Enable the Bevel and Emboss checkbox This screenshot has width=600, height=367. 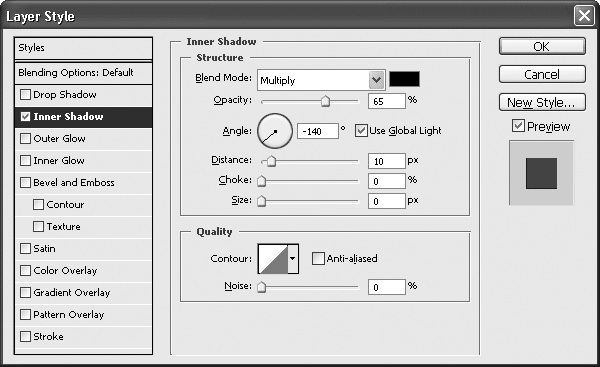[25, 183]
